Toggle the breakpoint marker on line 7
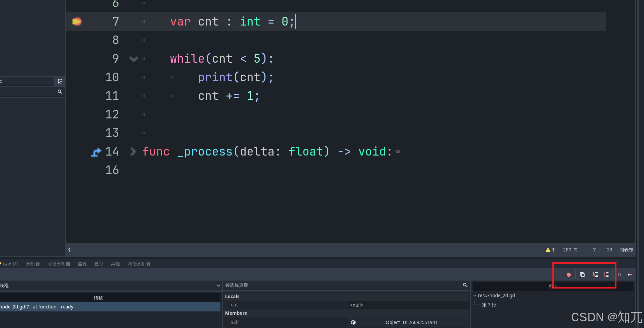 coord(77,21)
